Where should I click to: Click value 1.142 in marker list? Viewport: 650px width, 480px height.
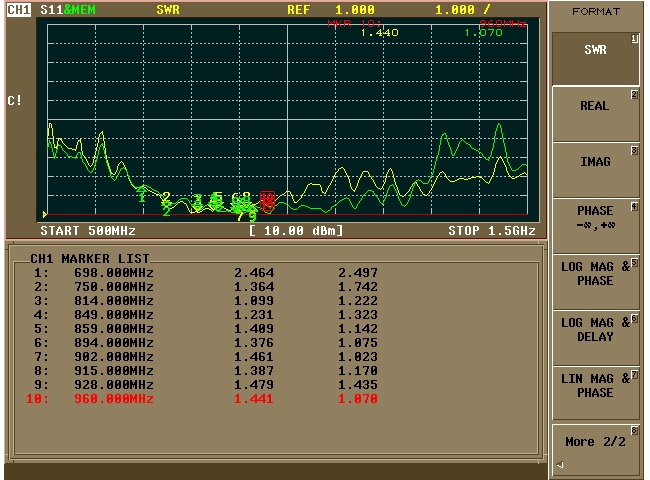(x=358, y=329)
